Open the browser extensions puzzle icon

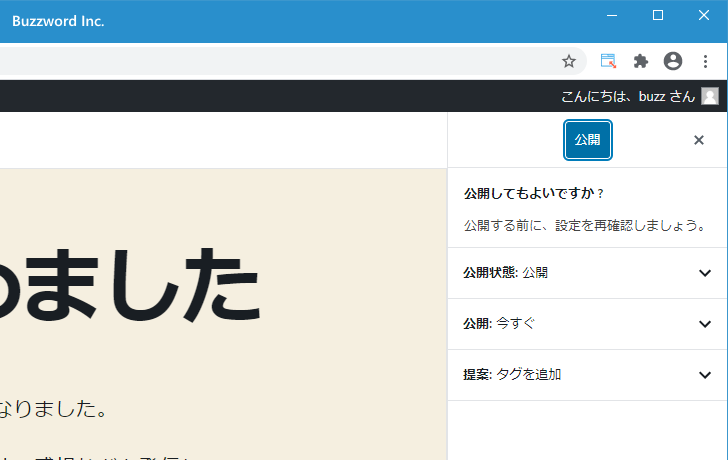tap(641, 61)
